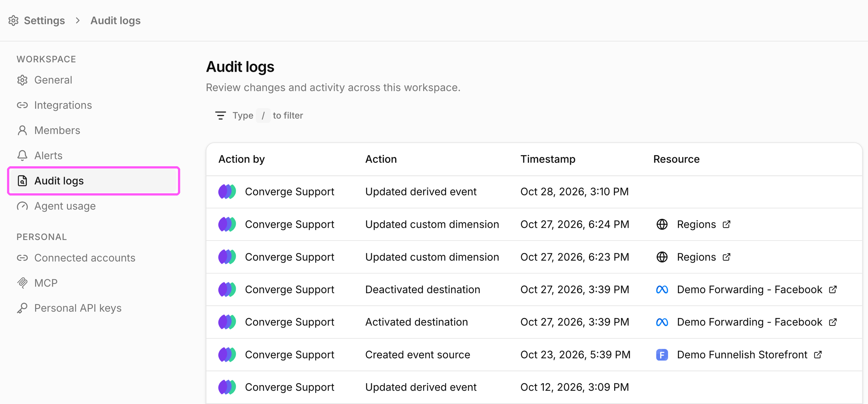Click Converge Support avatar in Oct 28 row
The image size is (868, 404).
(x=227, y=192)
